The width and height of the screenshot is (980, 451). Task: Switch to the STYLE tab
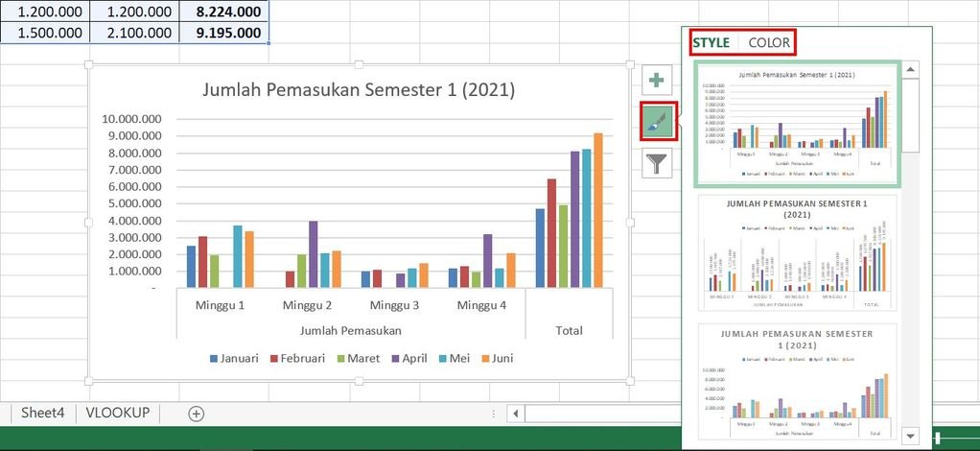(712, 42)
